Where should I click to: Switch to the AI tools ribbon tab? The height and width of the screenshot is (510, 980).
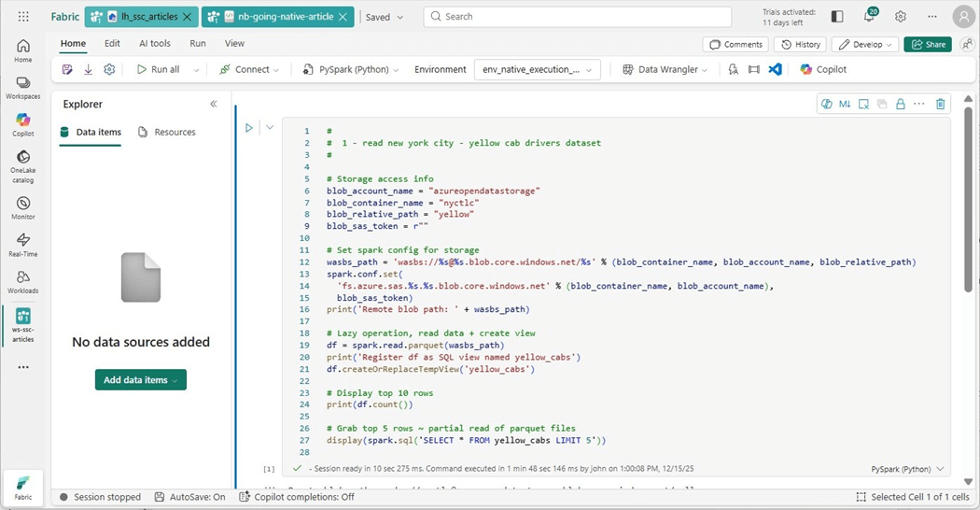point(155,43)
